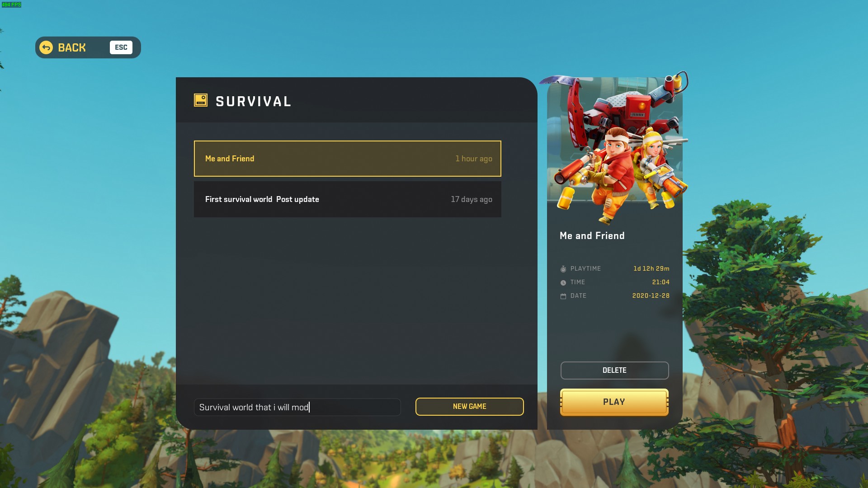Click the date calendar icon

(563, 296)
